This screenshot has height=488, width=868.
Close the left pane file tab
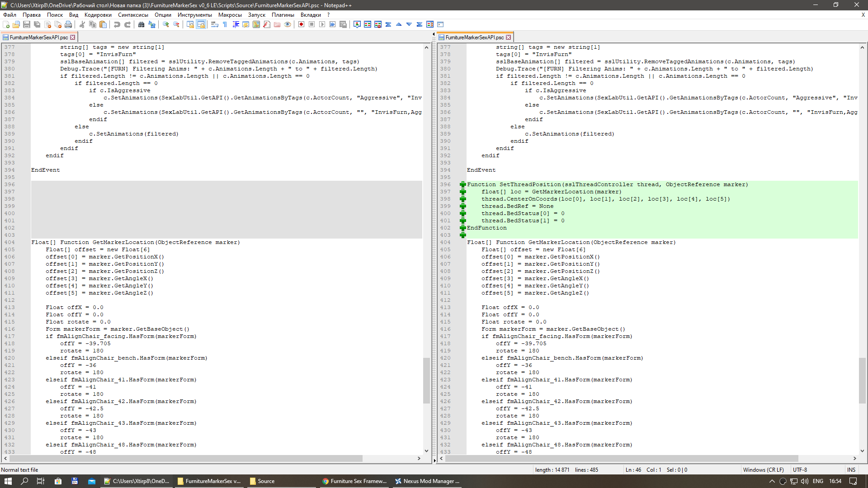point(72,38)
